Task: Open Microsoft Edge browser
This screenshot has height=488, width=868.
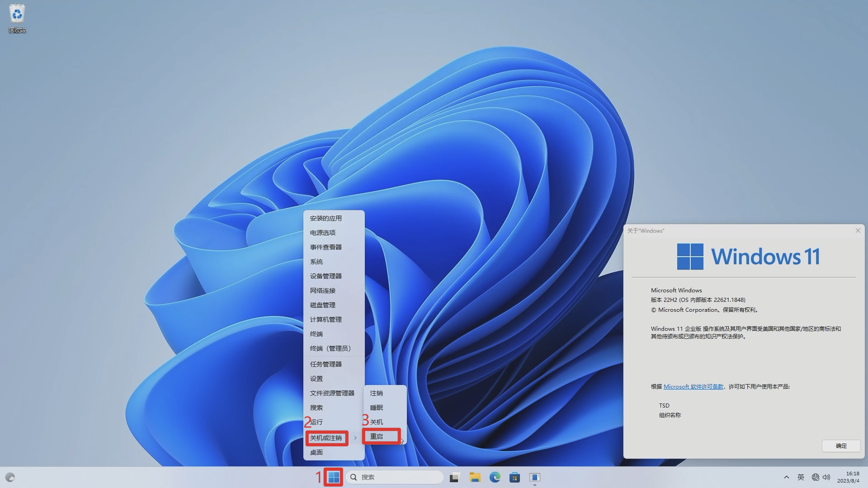Action: 496,477
